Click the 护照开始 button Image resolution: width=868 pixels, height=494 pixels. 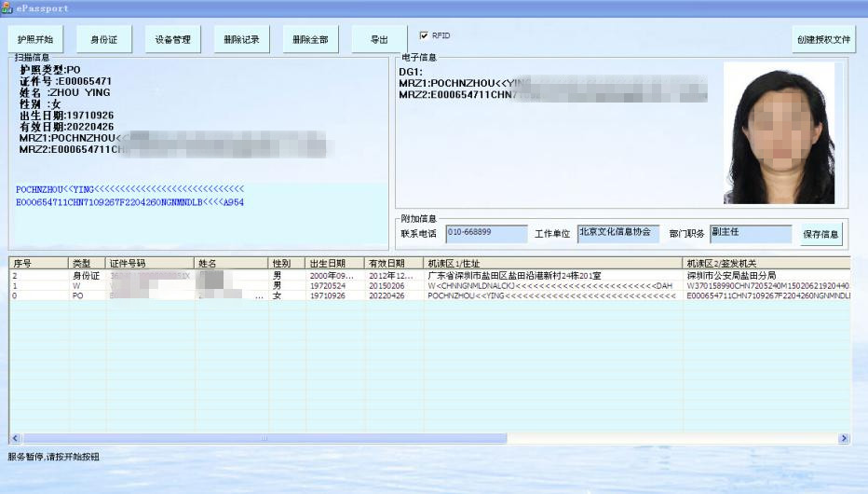coord(35,40)
